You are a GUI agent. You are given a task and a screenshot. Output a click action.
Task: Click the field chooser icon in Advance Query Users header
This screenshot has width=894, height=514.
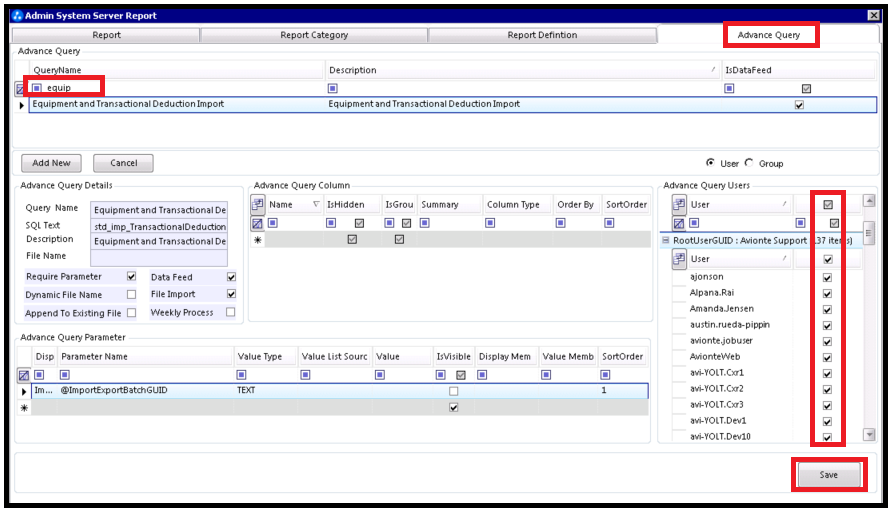679,205
